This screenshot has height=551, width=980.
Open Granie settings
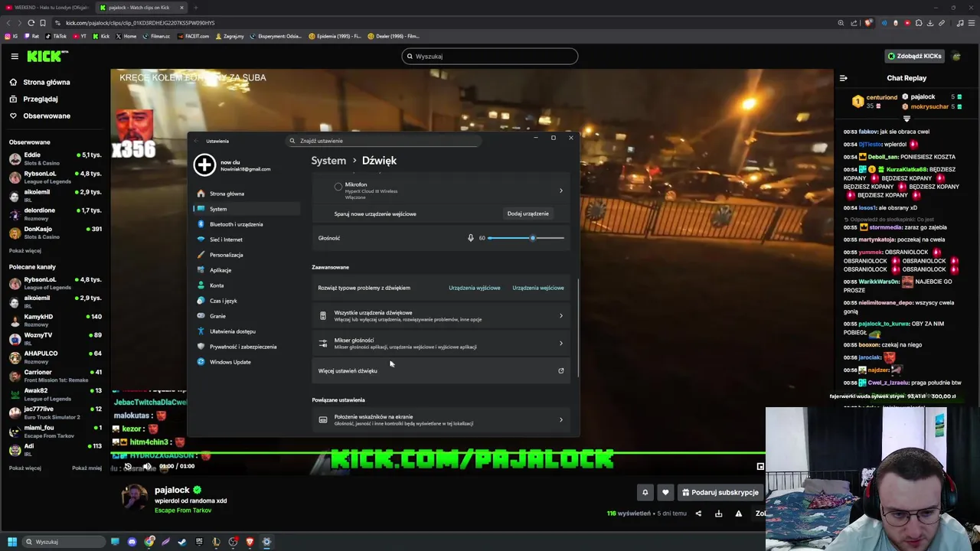(246, 316)
